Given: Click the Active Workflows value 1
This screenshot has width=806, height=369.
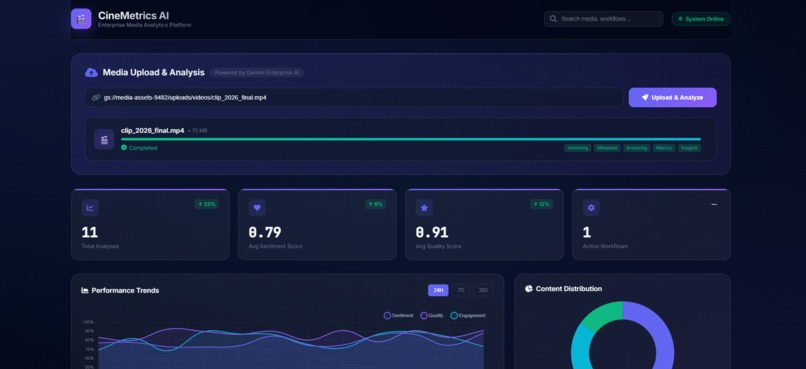Looking at the screenshot, I should click(x=587, y=233).
